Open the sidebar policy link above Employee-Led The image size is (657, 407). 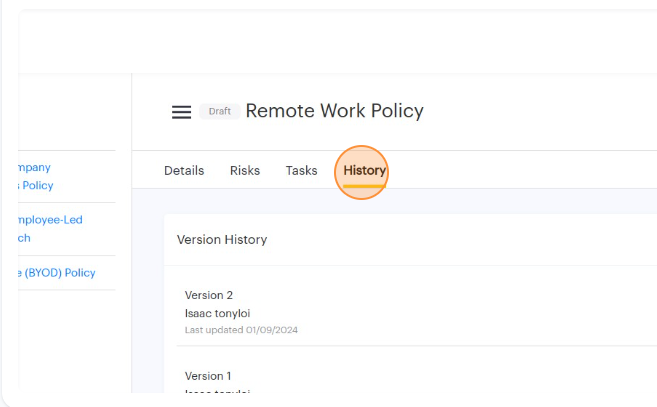pos(36,177)
